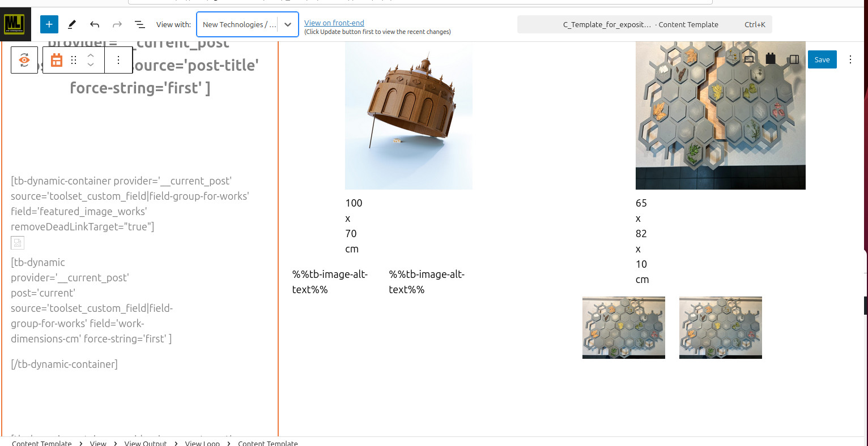The image size is (868, 446).
Task: Click the "82" dimension value
Action: click(641, 234)
